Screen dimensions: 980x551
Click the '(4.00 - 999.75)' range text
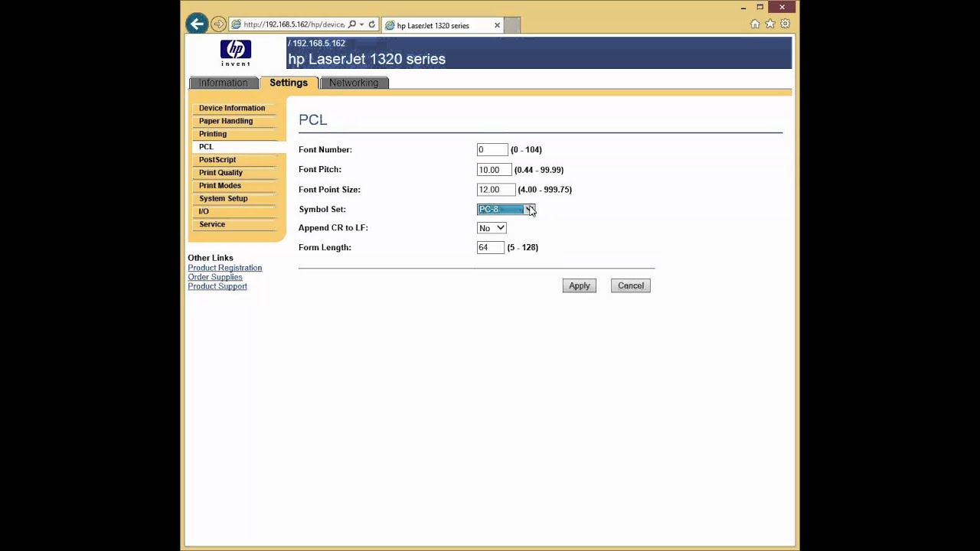(x=545, y=190)
